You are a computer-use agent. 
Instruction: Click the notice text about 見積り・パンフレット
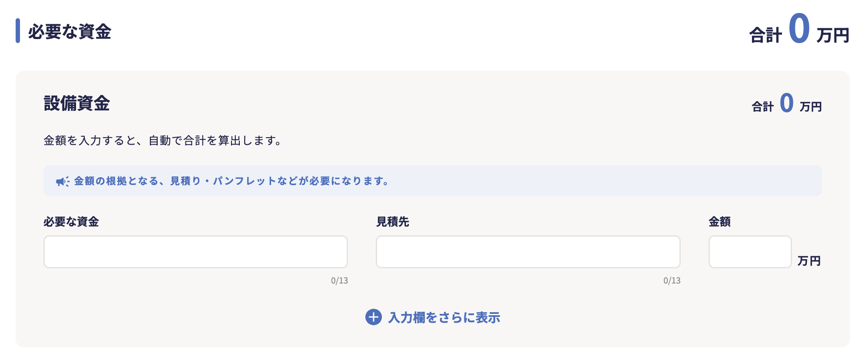(232, 181)
